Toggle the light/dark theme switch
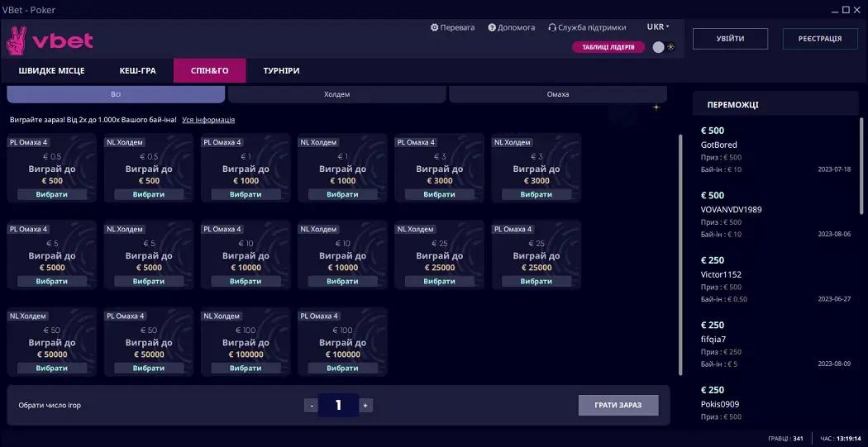Image resolution: width=868 pixels, height=447 pixels. pyautogui.click(x=659, y=47)
